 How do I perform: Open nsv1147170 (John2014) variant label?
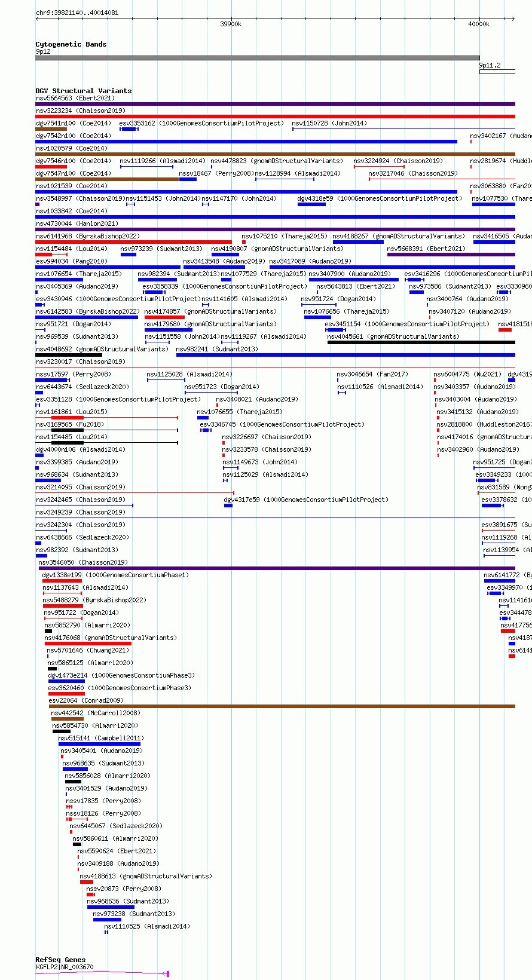239,198
